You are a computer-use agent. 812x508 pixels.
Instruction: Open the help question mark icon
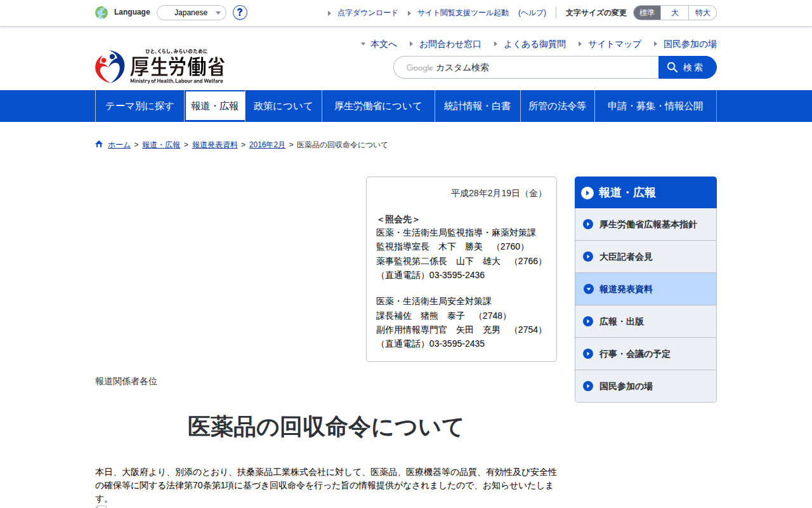[x=240, y=12]
